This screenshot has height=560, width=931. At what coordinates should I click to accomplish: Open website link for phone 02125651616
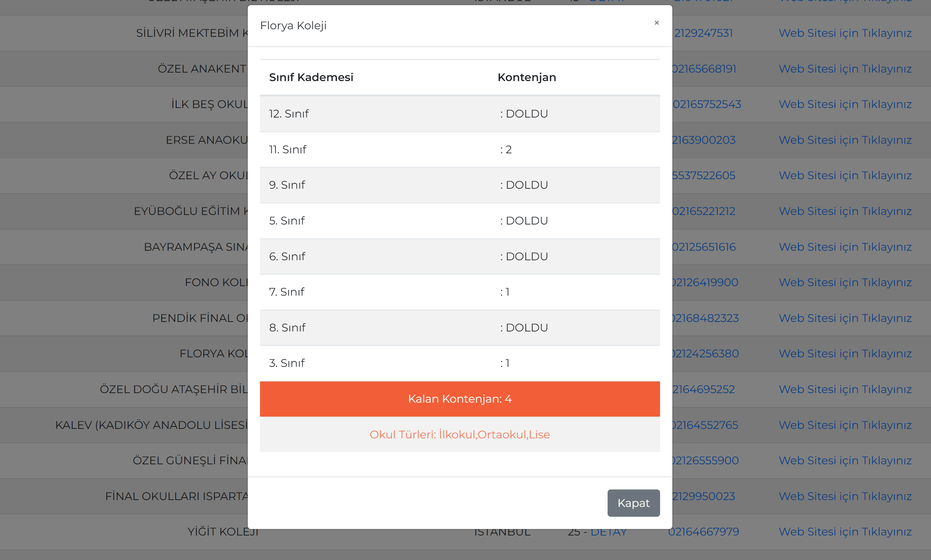[x=845, y=247]
